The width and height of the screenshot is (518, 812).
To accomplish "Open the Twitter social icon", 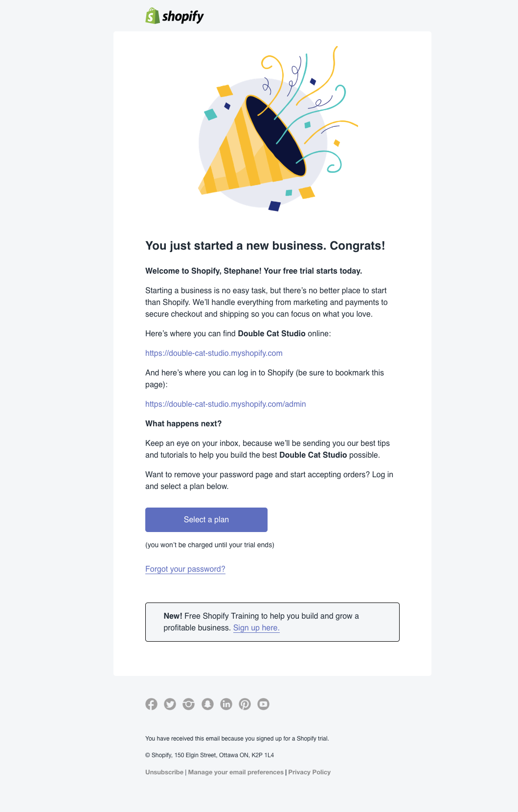I will (170, 704).
